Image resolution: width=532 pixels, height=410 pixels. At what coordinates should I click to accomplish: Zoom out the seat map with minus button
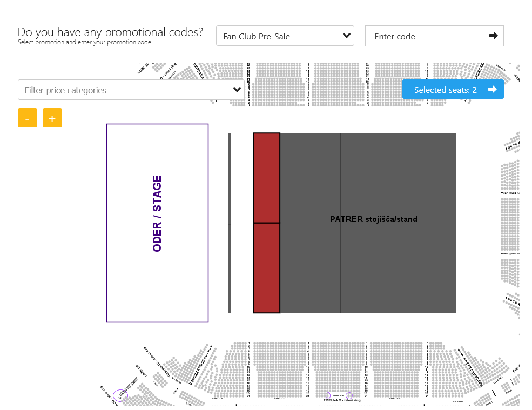pos(28,118)
